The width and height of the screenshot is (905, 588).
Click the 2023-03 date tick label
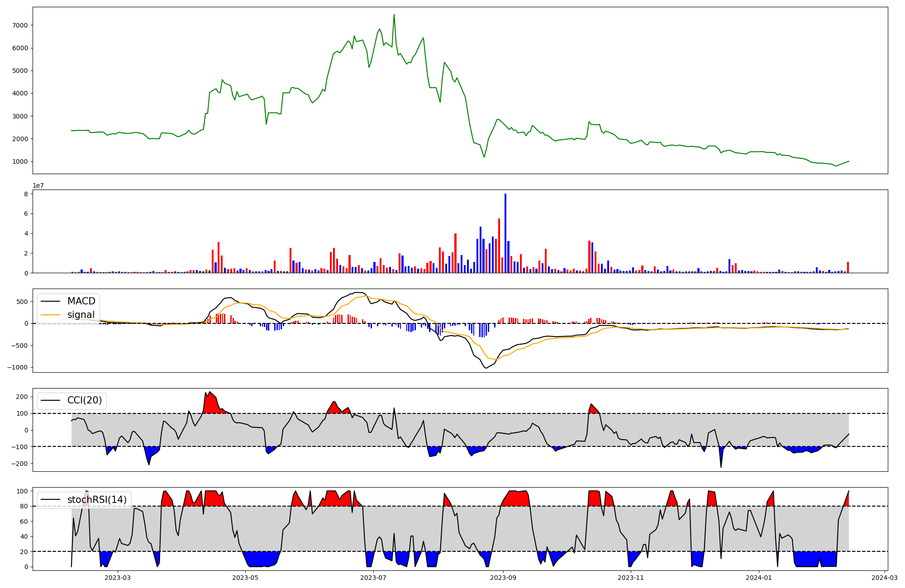click(x=118, y=578)
